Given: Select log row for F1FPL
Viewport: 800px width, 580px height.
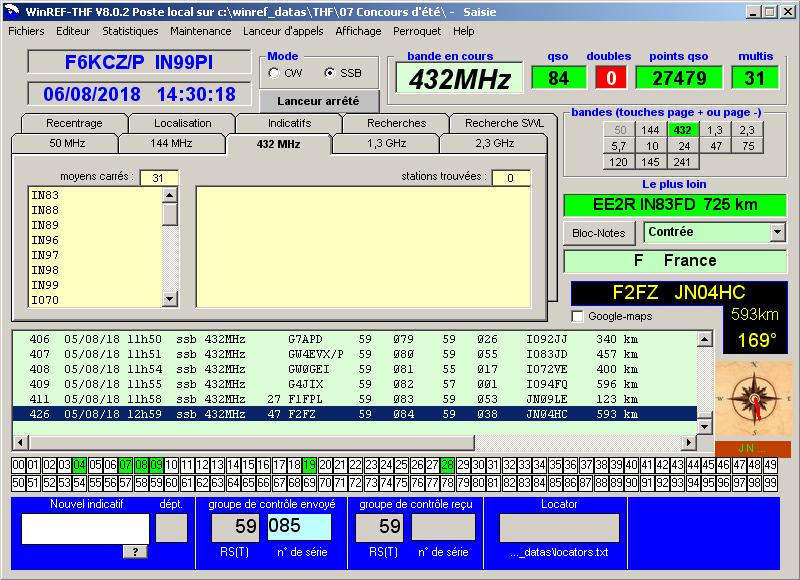Looking at the screenshot, I should point(355,399).
